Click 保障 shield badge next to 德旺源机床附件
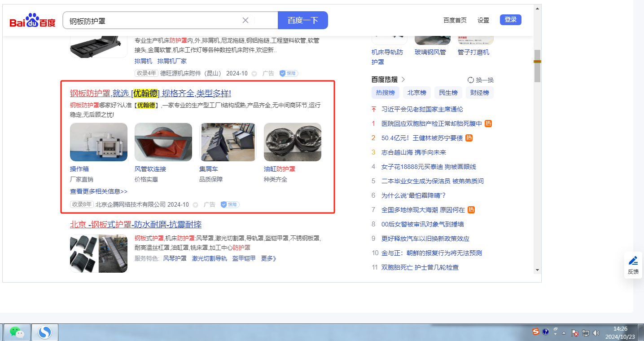This screenshot has width=644, height=341. (289, 73)
